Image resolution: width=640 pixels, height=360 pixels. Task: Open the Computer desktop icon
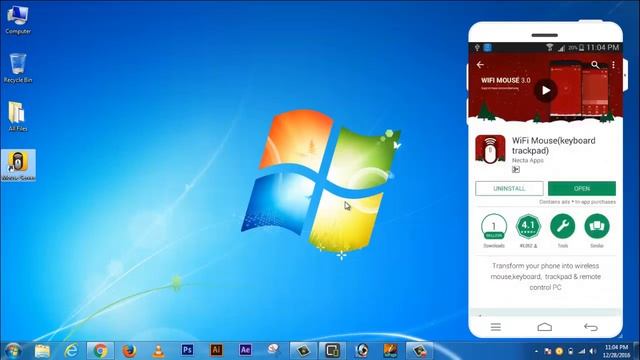pyautogui.click(x=18, y=19)
